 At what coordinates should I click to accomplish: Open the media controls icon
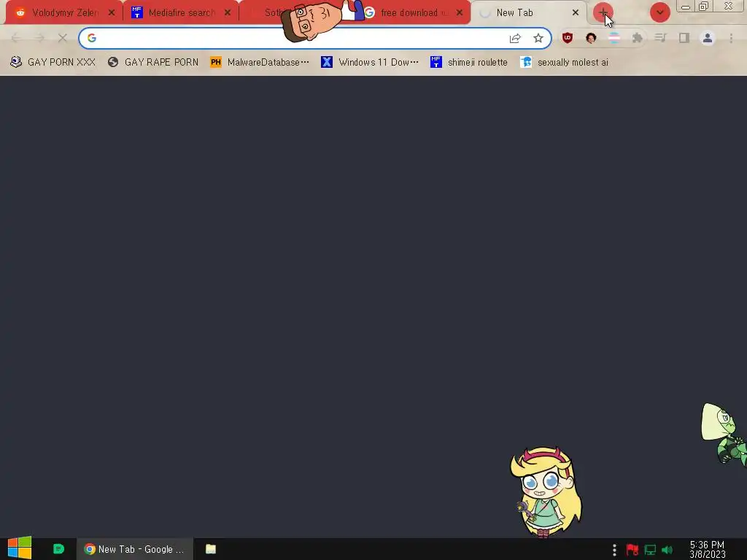tap(661, 38)
